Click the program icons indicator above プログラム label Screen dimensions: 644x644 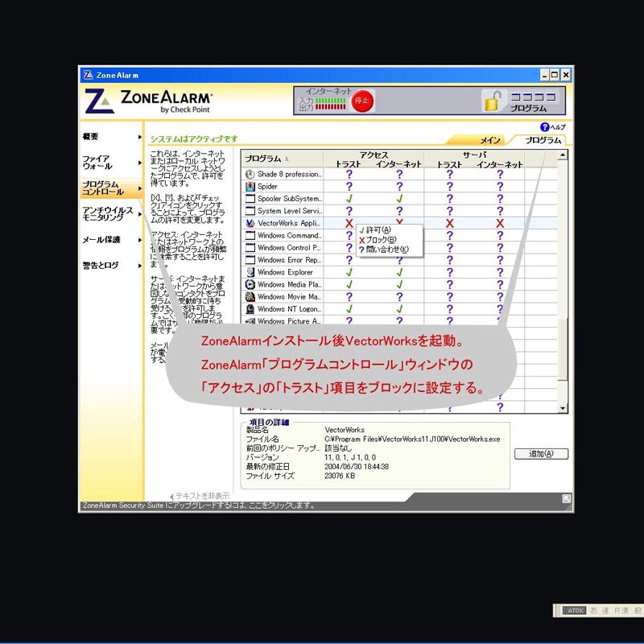(x=533, y=97)
